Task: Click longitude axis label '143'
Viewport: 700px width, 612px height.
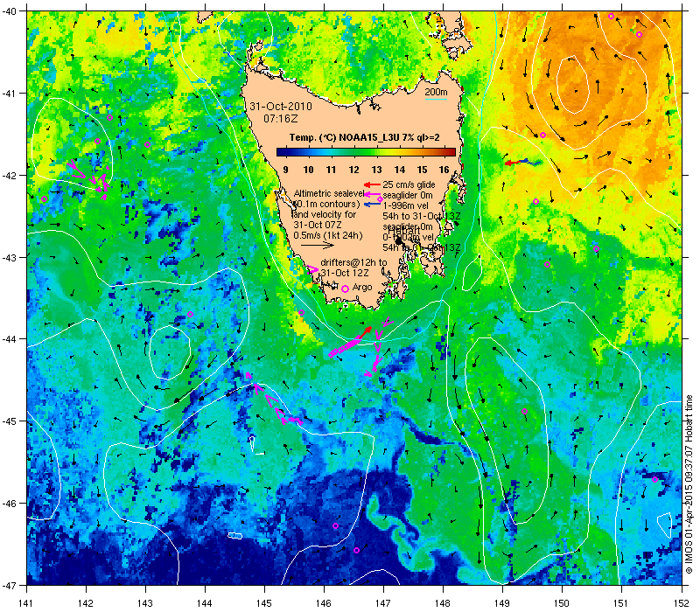Action: [145, 603]
